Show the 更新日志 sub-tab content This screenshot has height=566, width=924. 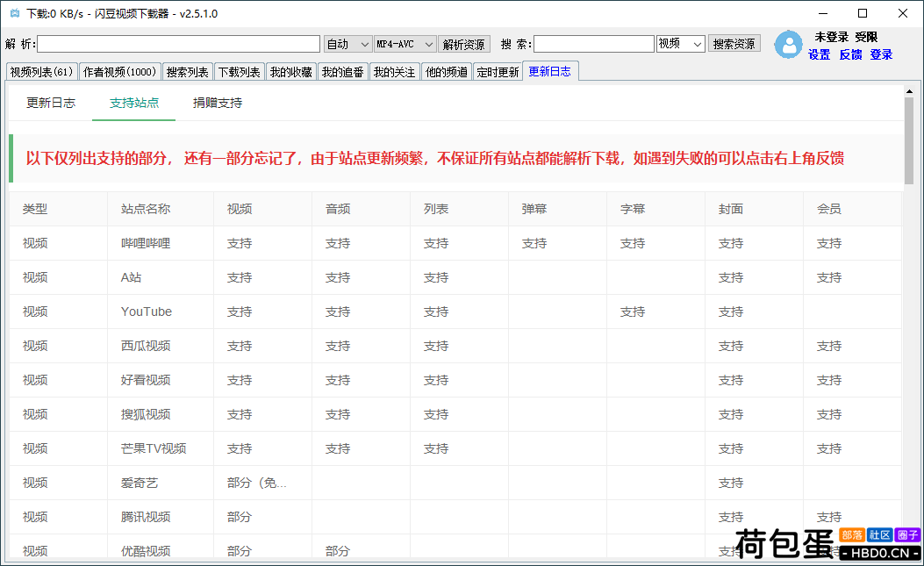pyautogui.click(x=51, y=104)
